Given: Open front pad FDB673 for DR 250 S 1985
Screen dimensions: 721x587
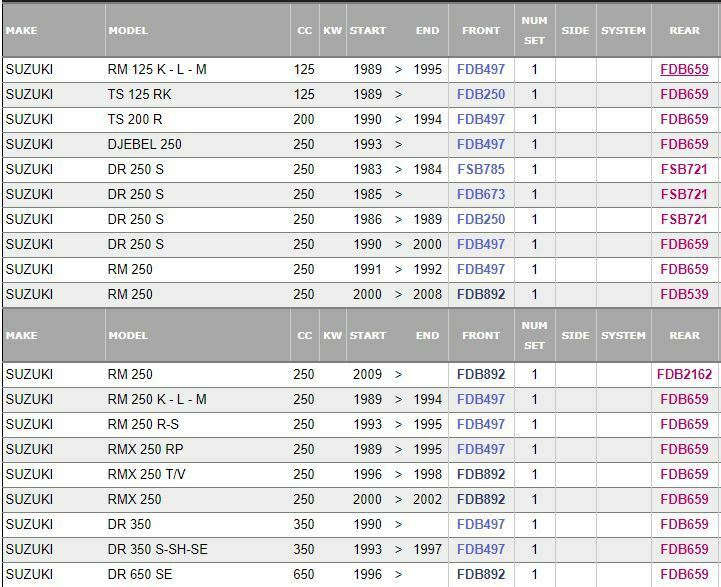Looking at the screenshot, I should pos(481,194).
